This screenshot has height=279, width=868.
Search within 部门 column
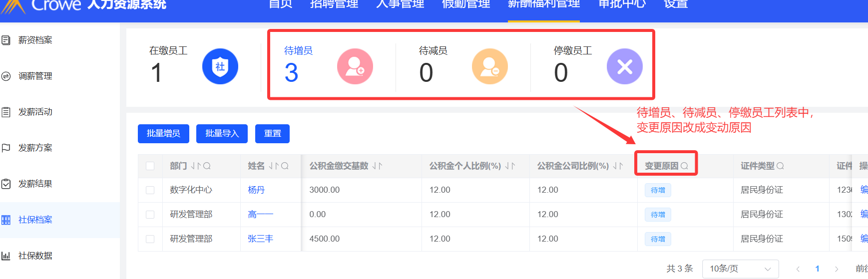pyautogui.click(x=207, y=166)
